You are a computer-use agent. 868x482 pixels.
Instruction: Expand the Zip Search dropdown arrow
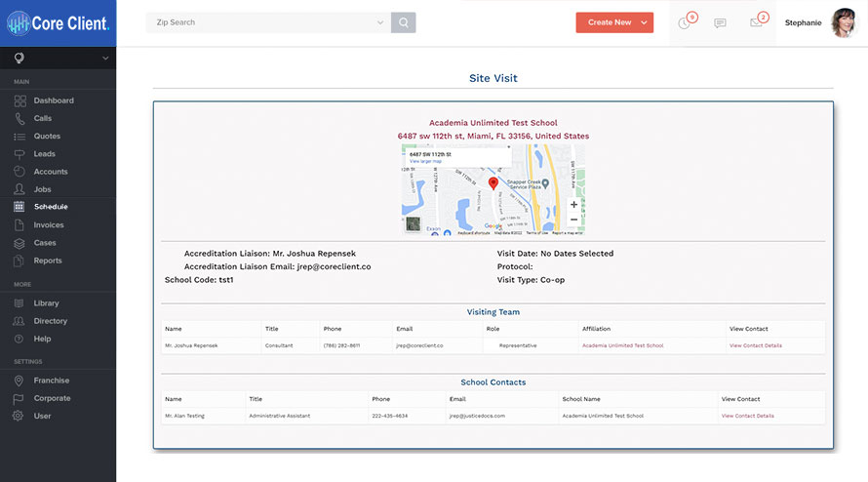tap(380, 22)
